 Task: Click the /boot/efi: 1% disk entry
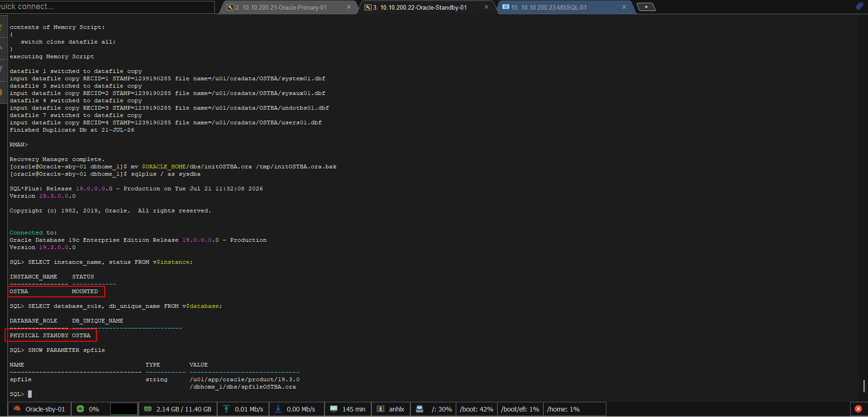click(x=520, y=409)
